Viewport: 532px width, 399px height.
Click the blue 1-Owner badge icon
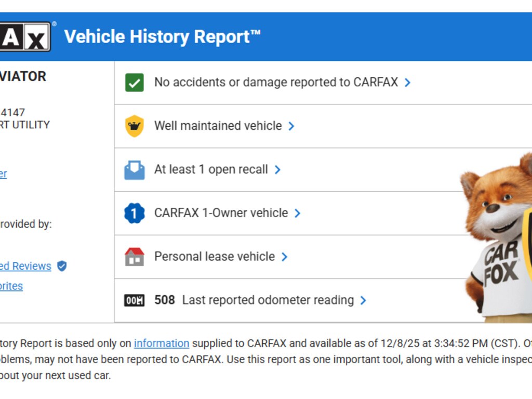coord(135,213)
